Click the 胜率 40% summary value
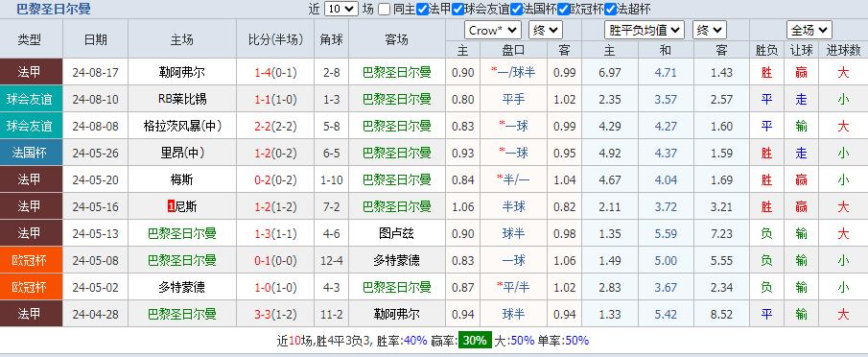Viewport: 868px width, 357px height. [415, 341]
